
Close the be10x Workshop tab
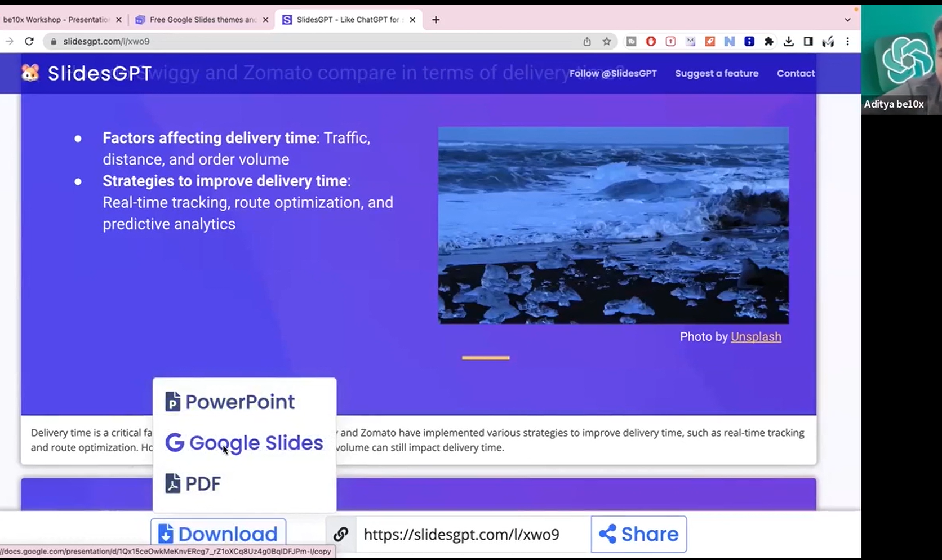pyautogui.click(x=118, y=20)
